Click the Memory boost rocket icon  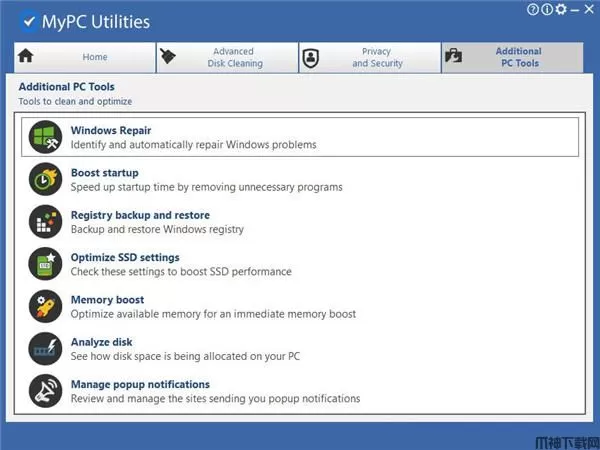click(45, 306)
